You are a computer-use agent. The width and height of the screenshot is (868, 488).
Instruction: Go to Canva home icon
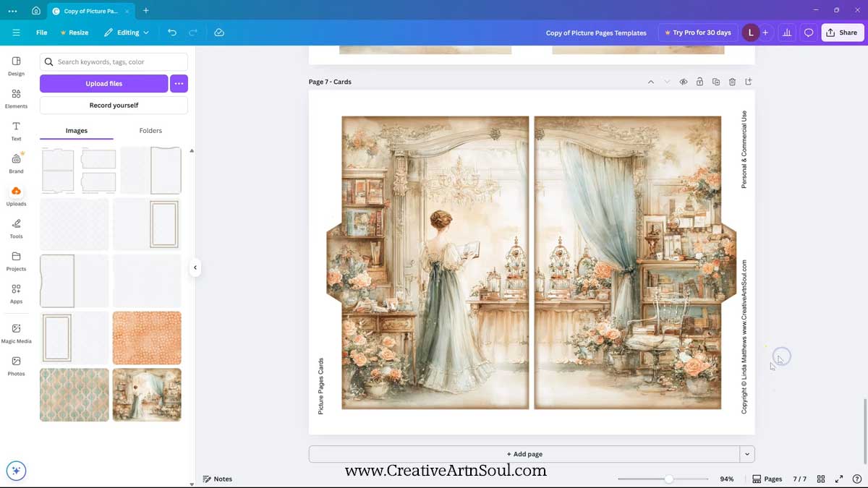pos(36,11)
